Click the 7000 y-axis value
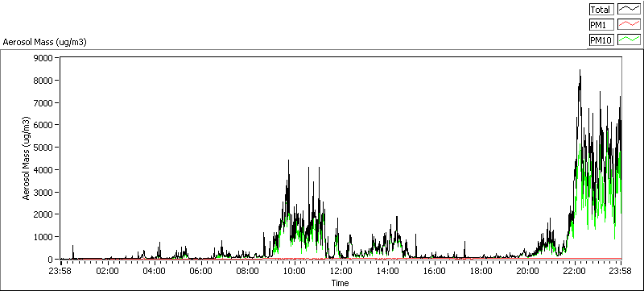Image resolution: width=644 pixels, height=291 pixels. pyautogui.click(x=44, y=102)
